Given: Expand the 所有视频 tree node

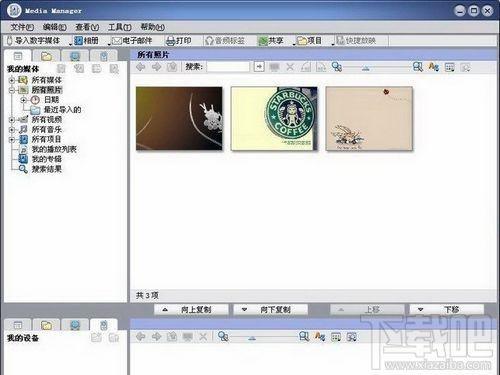Looking at the screenshot, I should click(12, 119).
